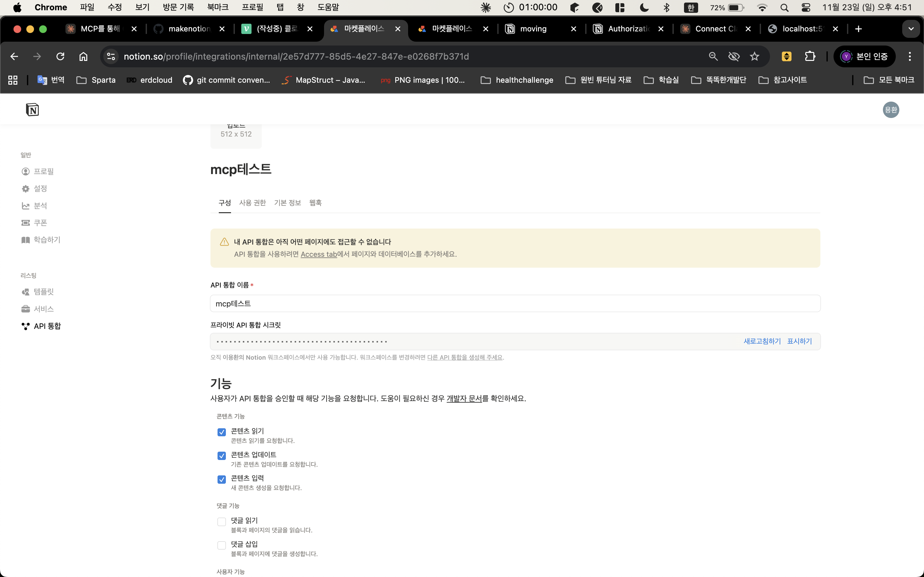Uncheck 콘텐츠 읽기 checkbox

click(x=221, y=432)
